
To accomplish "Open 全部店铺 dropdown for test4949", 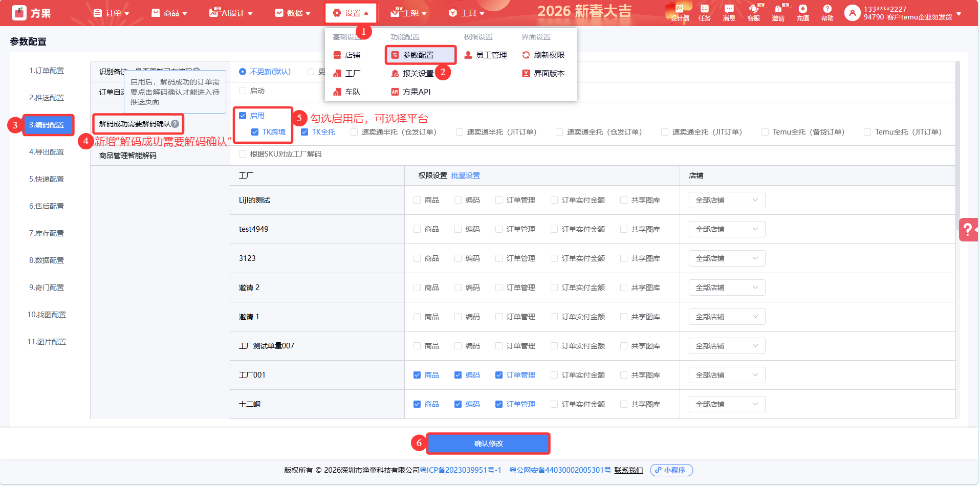I will [x=727, y=229].
